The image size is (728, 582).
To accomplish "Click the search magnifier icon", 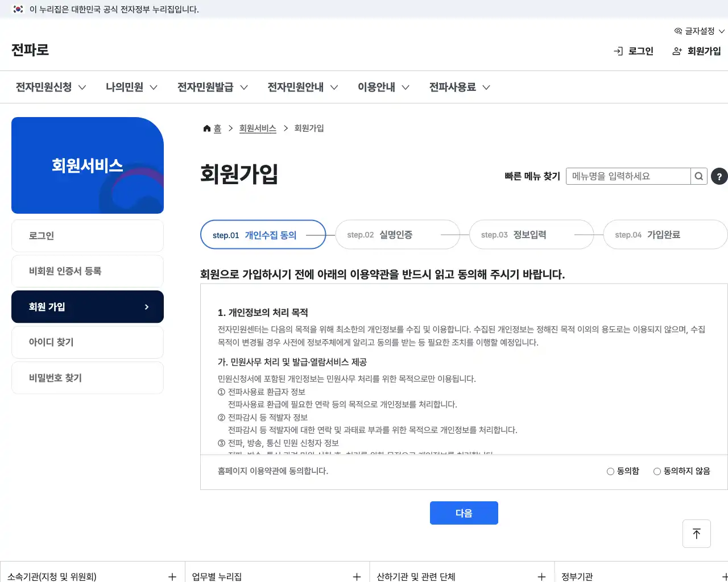I will [x=699, y=176].
